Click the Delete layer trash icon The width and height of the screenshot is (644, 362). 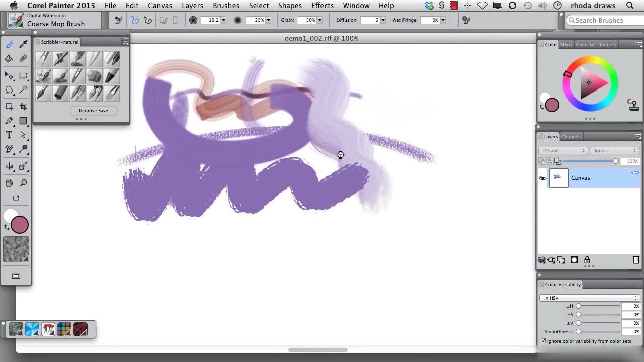tap(636, 260)
